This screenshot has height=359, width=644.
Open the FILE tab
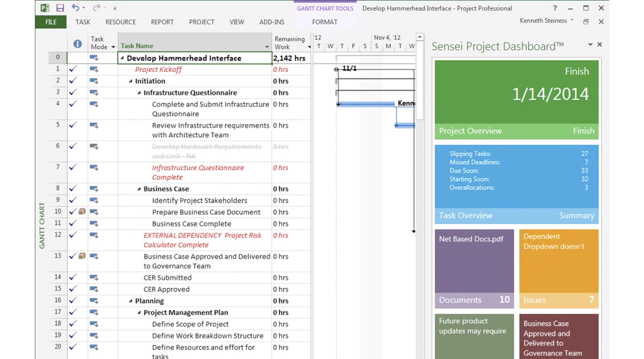[51, 22]
